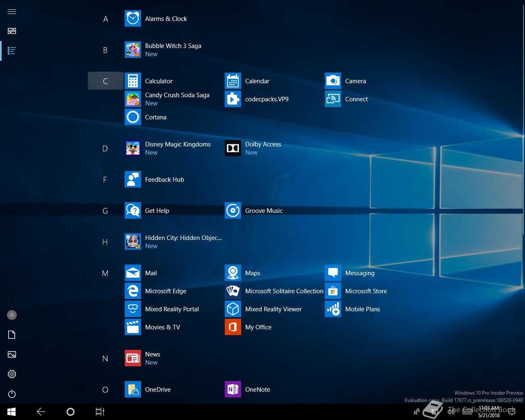Open codecpacks.VP9 icon
The height and width of the screenshot is (420, 525).
233,99
